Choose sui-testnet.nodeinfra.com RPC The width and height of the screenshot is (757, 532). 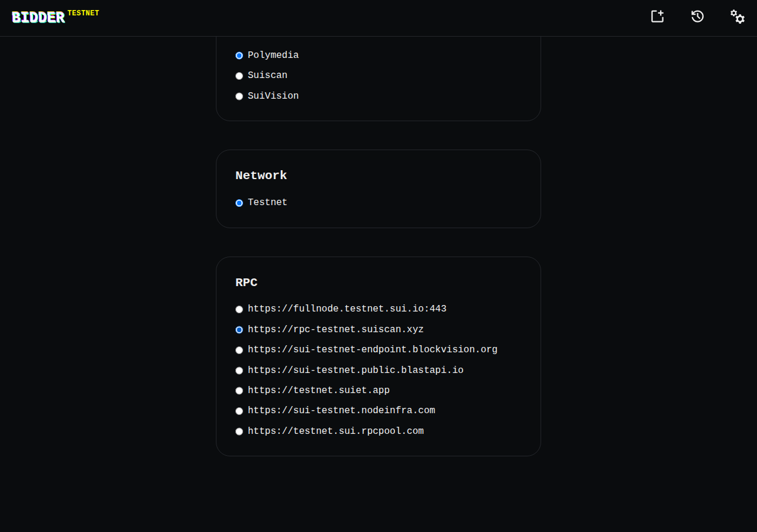pos(240,411)
